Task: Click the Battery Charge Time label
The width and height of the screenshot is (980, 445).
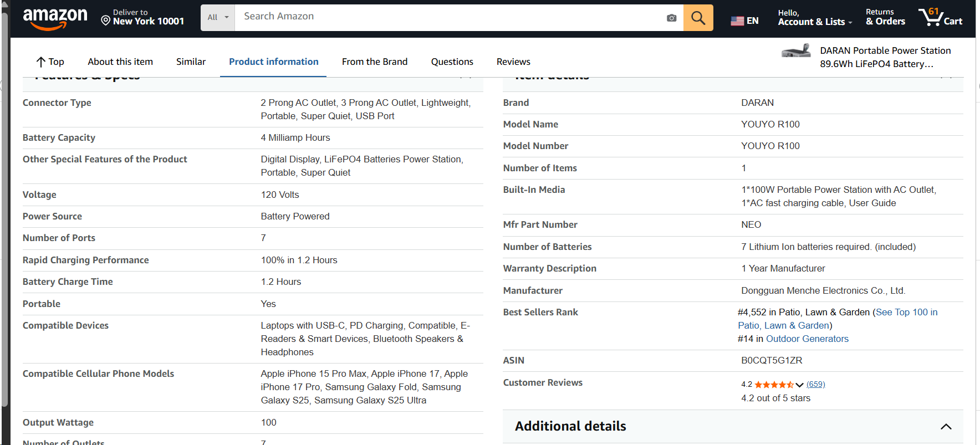Action: click(68, 282)
